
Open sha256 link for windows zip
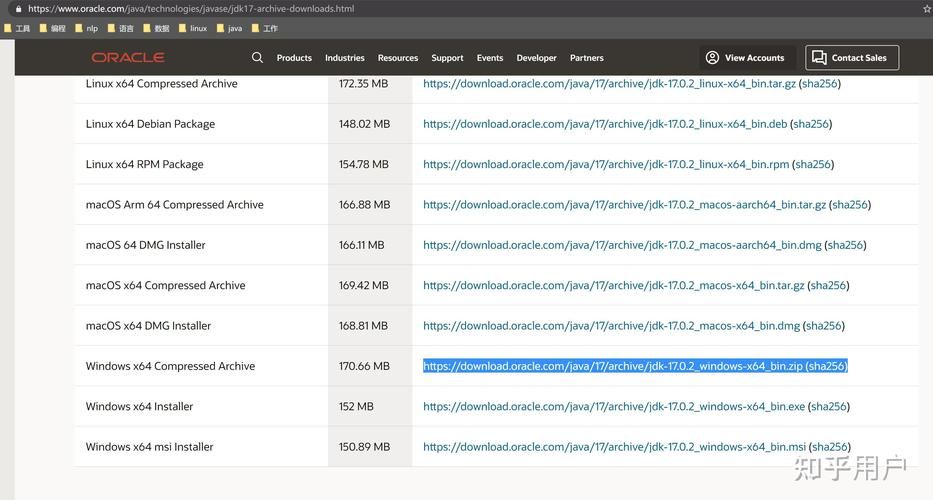tap(826, 366)
